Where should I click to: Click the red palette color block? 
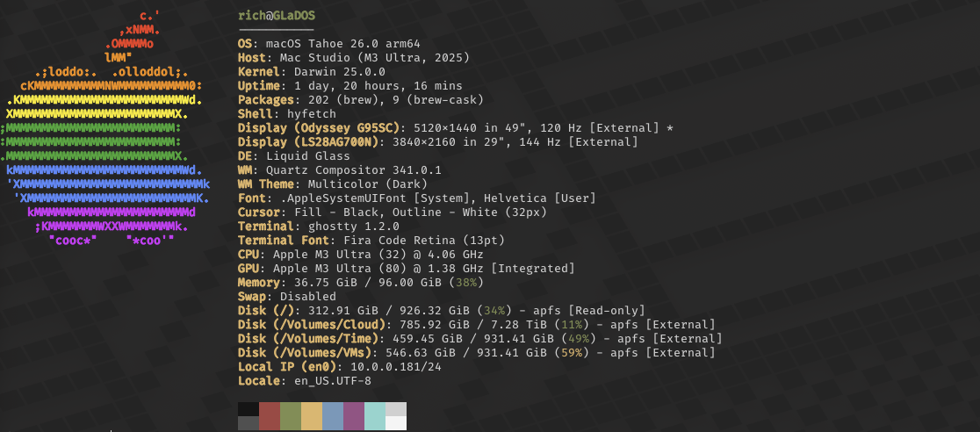(x=270, y=415)
